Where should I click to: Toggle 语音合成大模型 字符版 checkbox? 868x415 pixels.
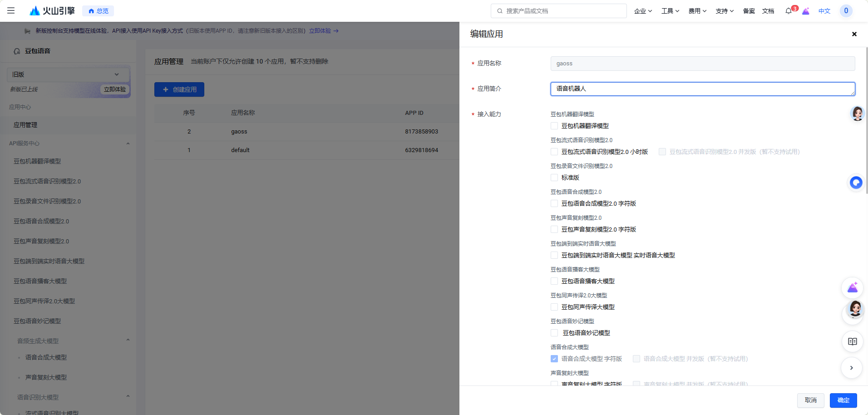554,359
